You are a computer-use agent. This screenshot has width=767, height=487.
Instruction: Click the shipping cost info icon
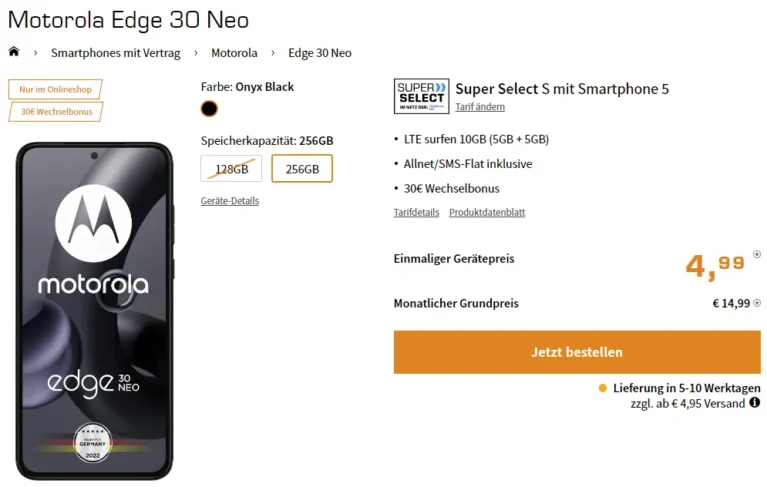(x=754, y=403)
